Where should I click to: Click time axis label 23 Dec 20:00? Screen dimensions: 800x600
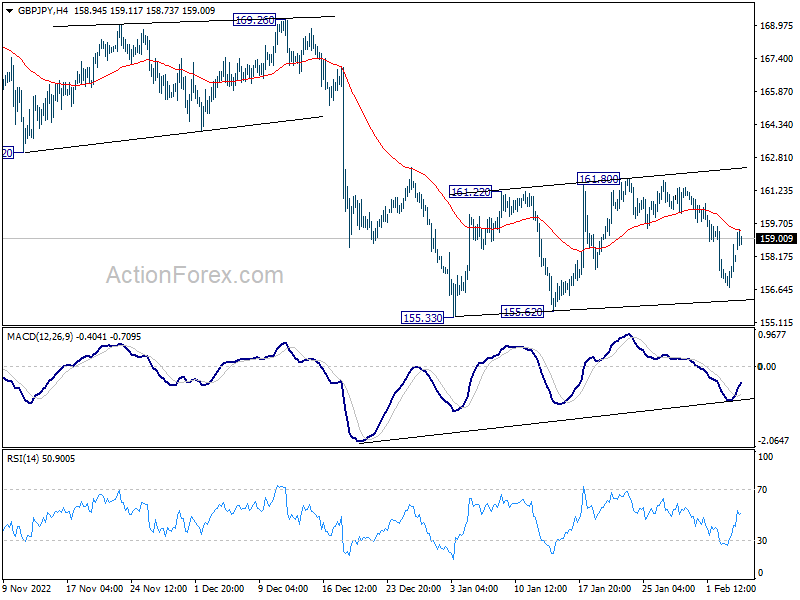click(x=413, y=589)
